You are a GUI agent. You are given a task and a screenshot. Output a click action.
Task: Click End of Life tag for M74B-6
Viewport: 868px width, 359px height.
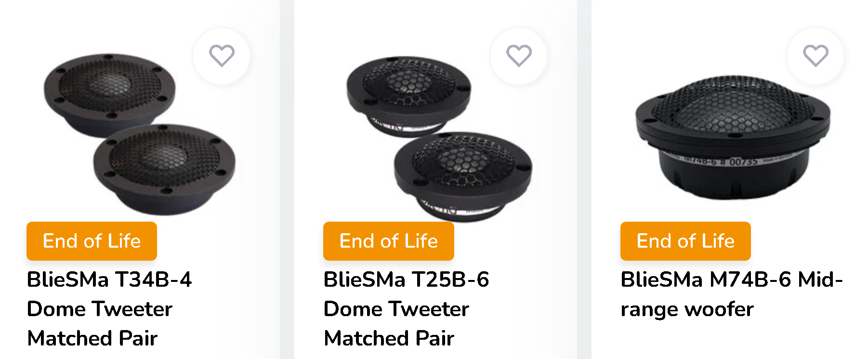[x=685, y=241]
